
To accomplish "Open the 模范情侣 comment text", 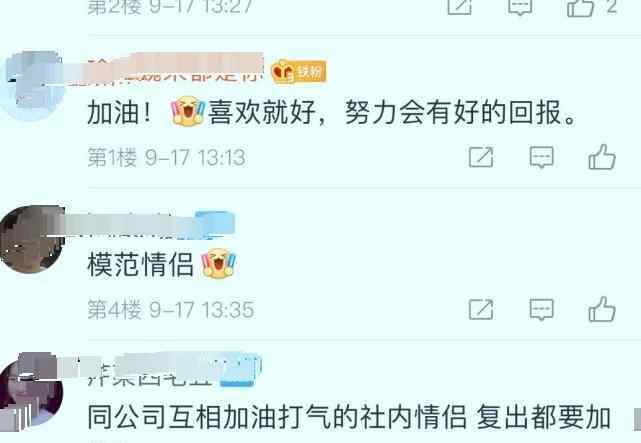I will coord(162,264).
